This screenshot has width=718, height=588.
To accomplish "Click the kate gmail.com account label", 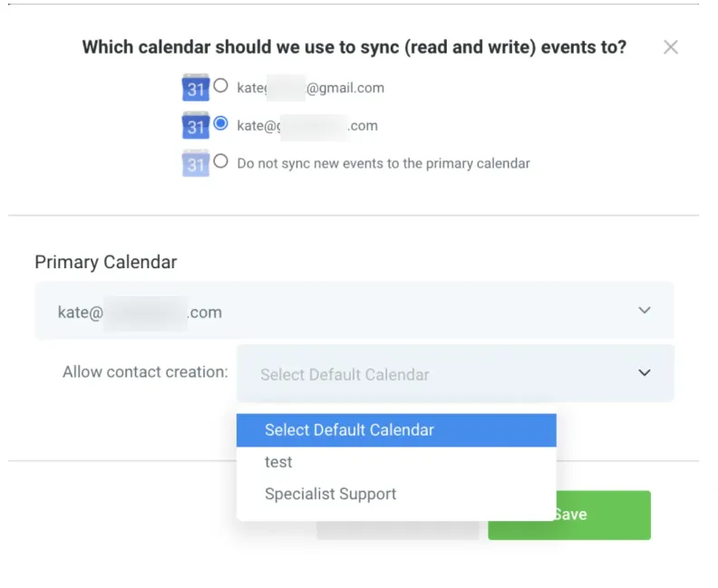I will tap(310, 88).
